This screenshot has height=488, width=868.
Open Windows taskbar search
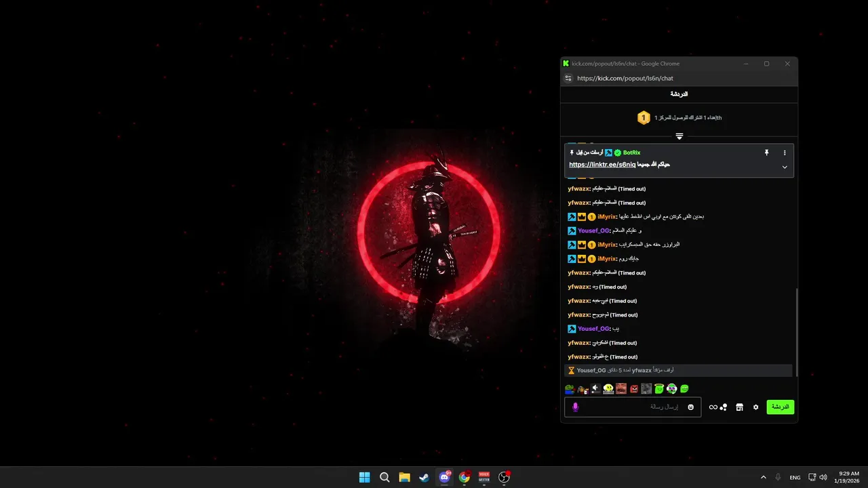tap(384, 477)
